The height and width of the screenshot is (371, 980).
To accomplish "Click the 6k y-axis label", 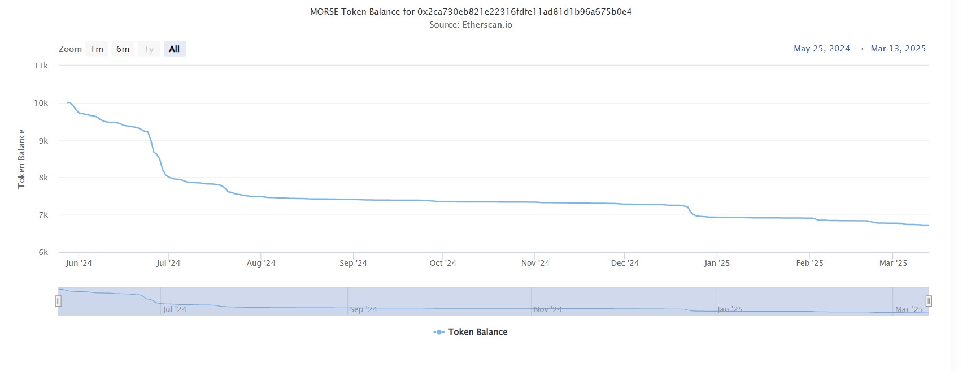I will [43, 252].
